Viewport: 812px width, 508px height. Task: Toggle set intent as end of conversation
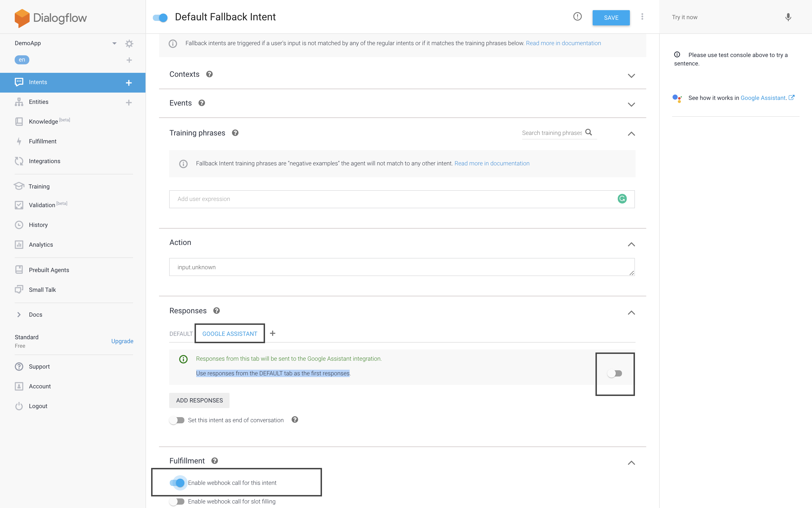[177, 420]
